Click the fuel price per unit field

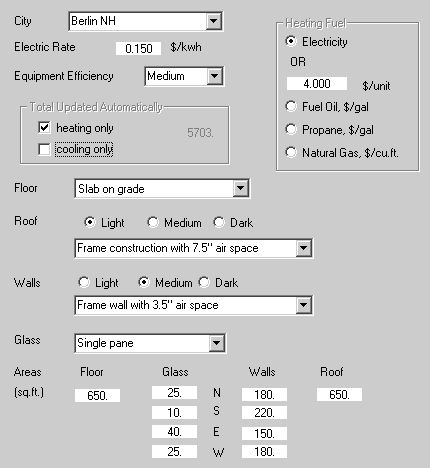317,84
